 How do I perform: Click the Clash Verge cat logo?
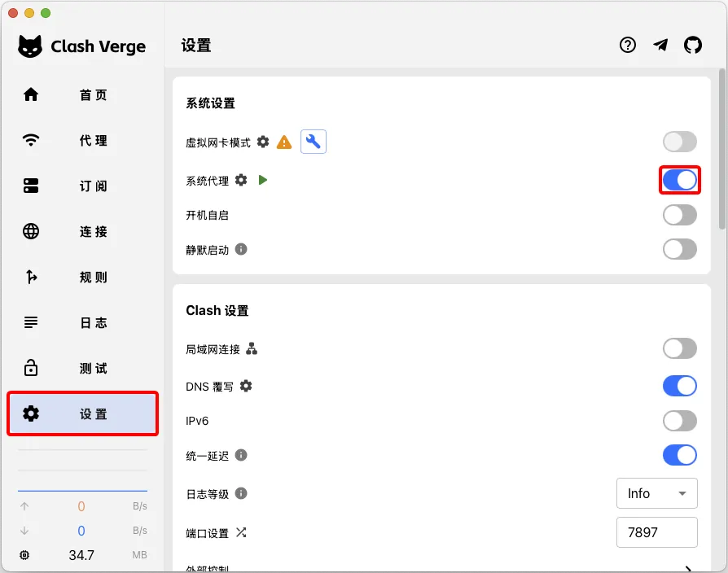coord(30,46)
